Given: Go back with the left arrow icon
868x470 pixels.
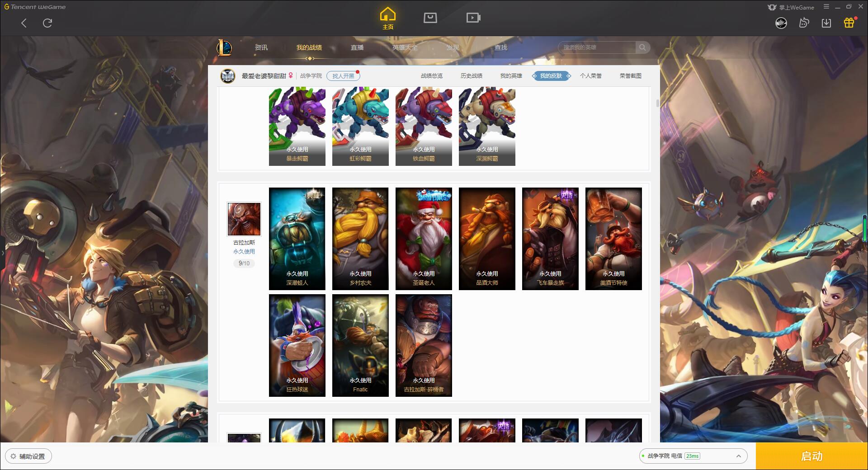Looking at the screenshot, I should 24,23.
